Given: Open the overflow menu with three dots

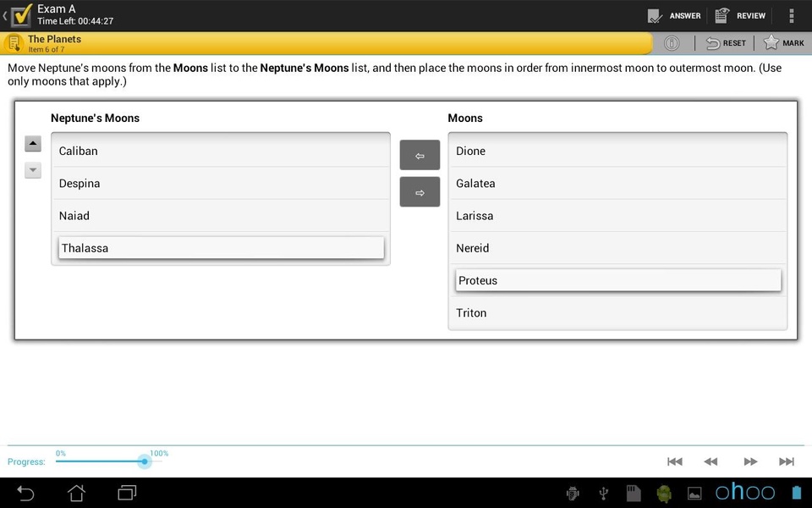Looking at the screenshot, I should (792, 15).
